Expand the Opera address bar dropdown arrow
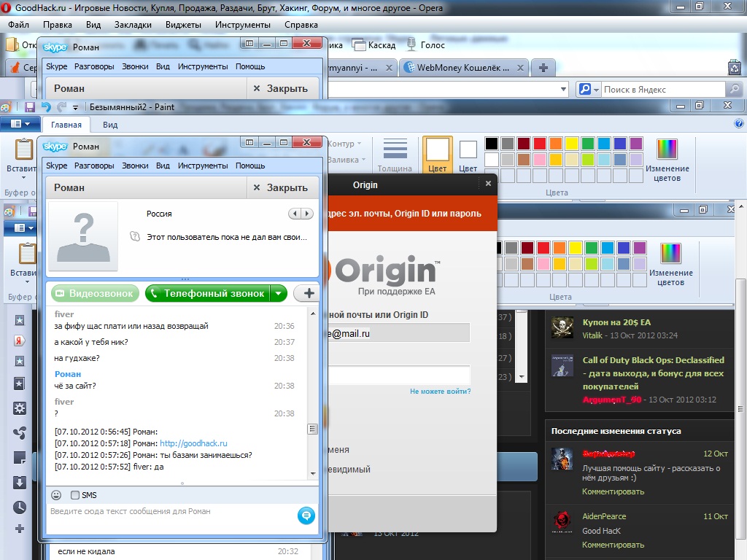 (x=564, y=89)
